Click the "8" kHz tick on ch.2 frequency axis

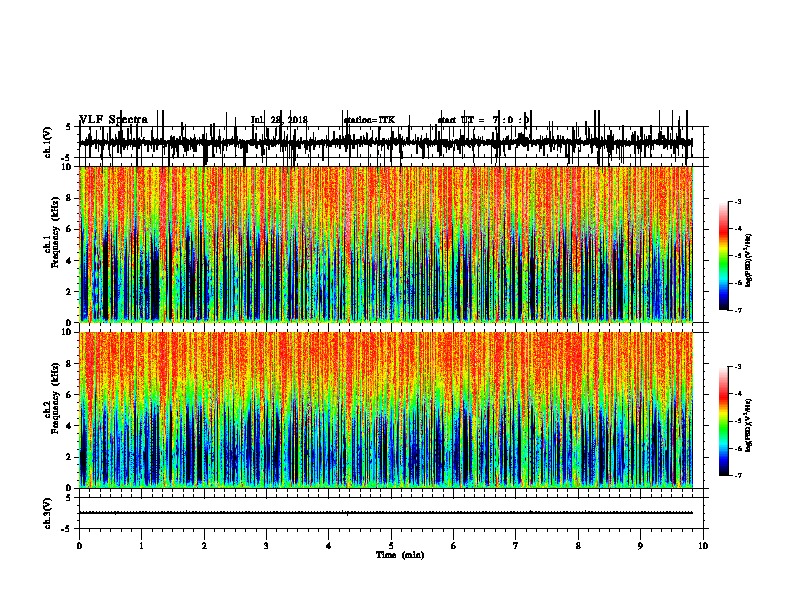coord(70,364)
